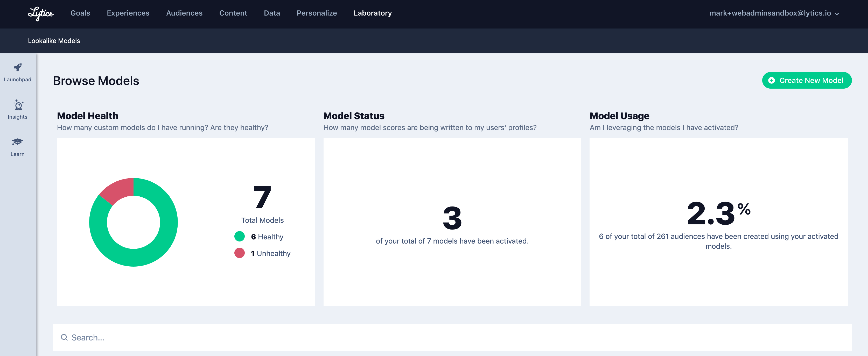868x356 pixels.
Task: Open Launchpad via rocket icon
Action: tap(18, 67)
